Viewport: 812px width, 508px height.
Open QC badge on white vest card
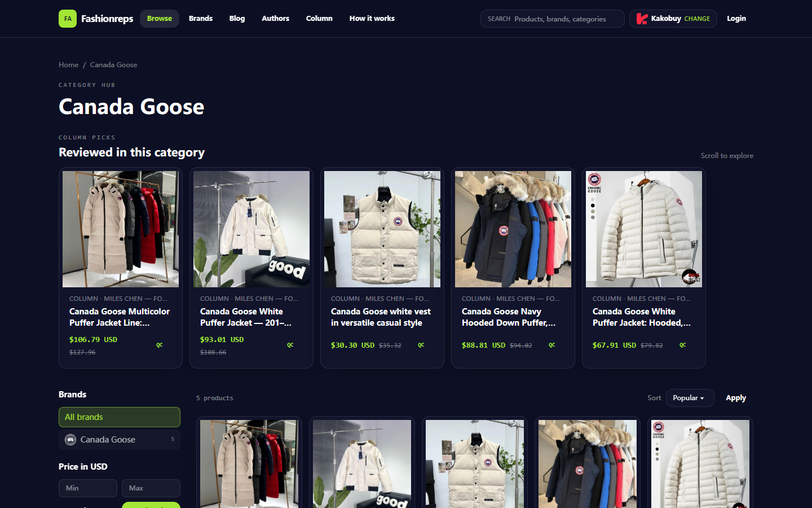click(421, 345)
